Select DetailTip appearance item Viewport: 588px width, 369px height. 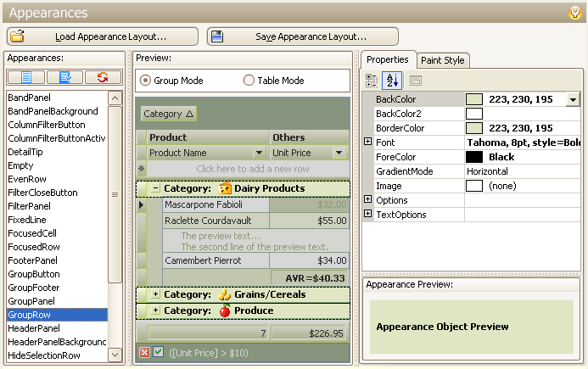pos(57,152)
